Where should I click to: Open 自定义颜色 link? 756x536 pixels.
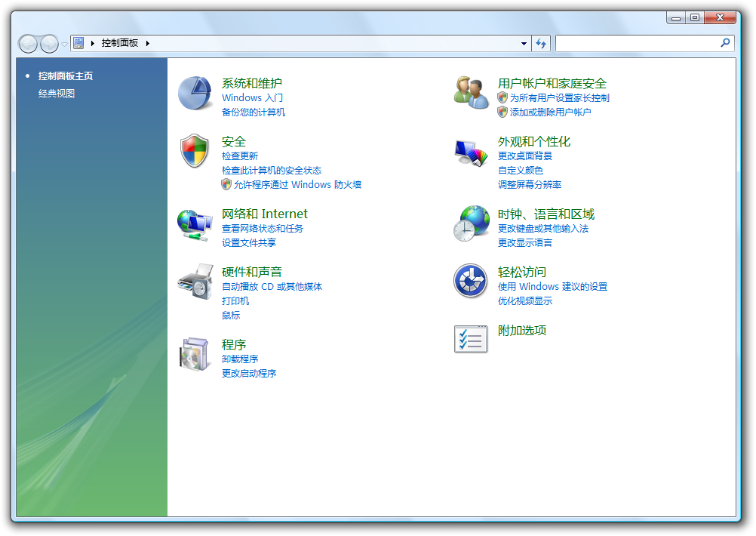tap(521, 171)
